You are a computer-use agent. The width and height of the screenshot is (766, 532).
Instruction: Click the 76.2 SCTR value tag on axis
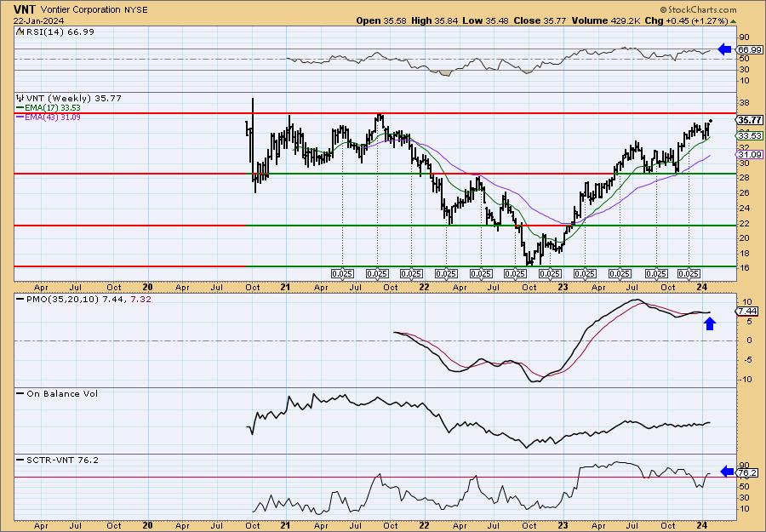tap(748, 473)
